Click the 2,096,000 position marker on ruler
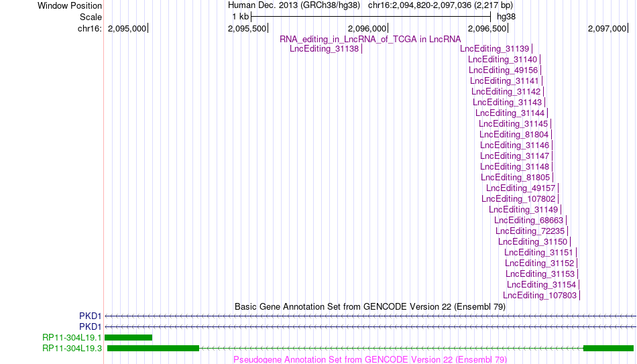The height and width of the screenshot is (364, 637). (x=367, y=28)
